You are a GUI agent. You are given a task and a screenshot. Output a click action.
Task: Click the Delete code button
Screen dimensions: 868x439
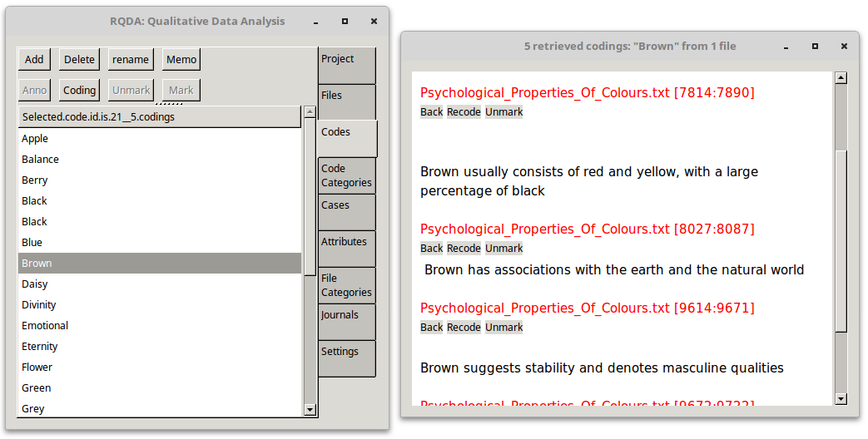coord(79,60)
